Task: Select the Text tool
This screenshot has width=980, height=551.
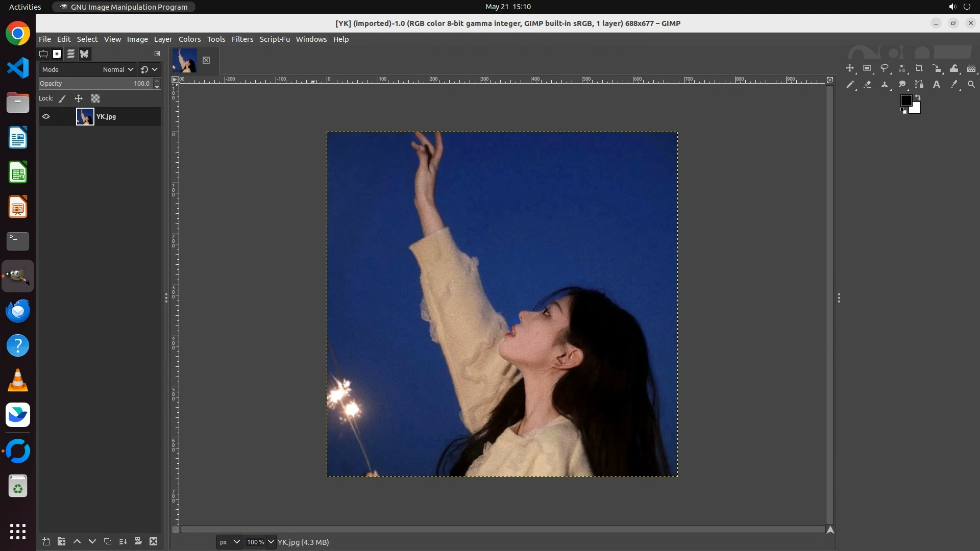Action: 937,85
